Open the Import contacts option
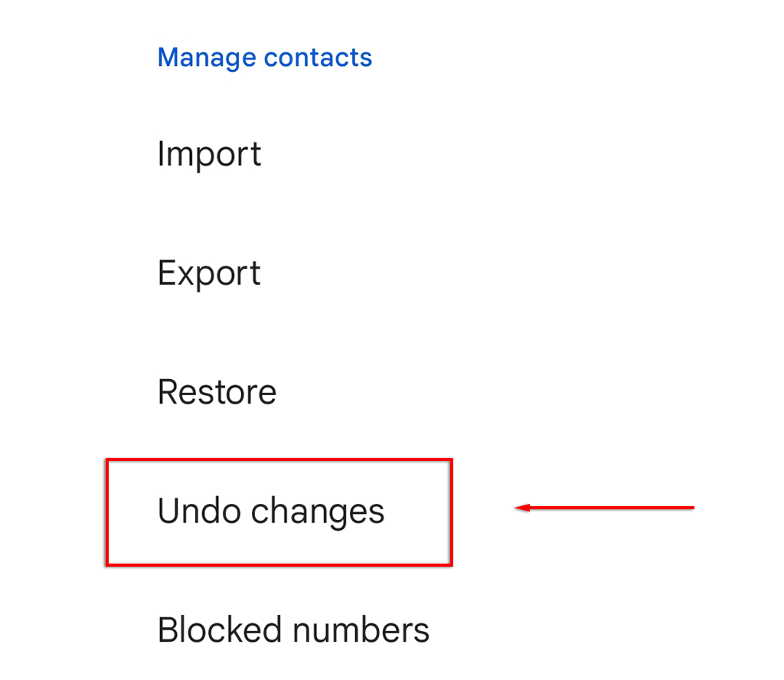 click(x=209, y=154)
